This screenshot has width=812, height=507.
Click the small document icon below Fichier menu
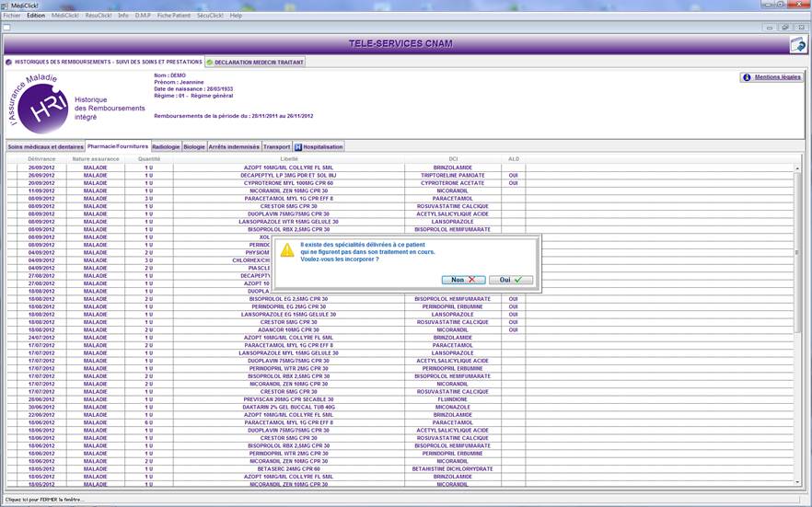[x=6, y=28]
